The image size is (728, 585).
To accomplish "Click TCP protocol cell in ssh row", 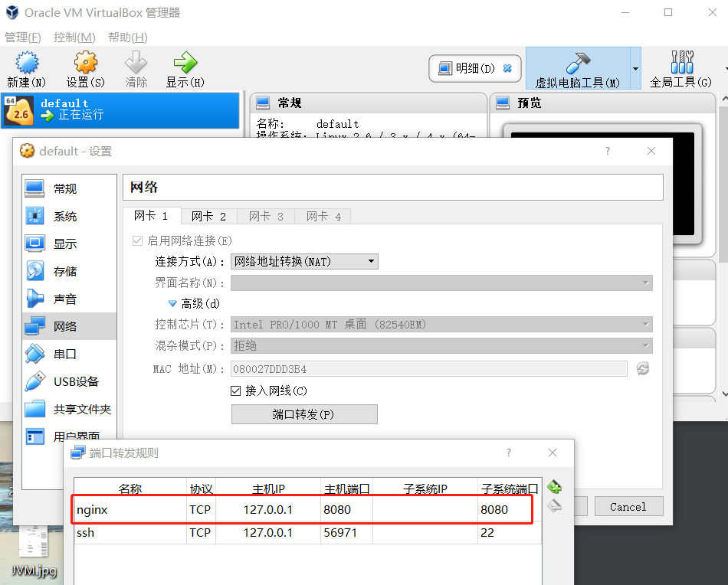I will pos(201,533).
